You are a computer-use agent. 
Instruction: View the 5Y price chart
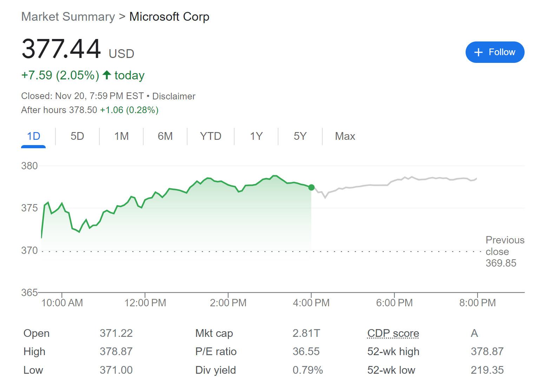coord(300,136)
